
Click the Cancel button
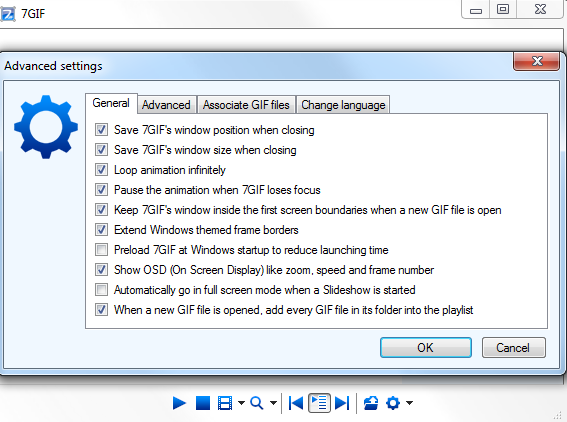(513, 348)
